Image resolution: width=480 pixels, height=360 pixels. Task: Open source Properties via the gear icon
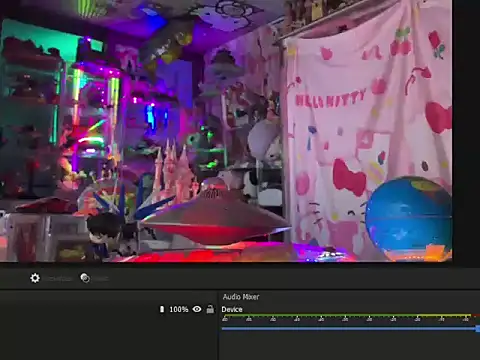pyautogui.click(x=35, y=278)
